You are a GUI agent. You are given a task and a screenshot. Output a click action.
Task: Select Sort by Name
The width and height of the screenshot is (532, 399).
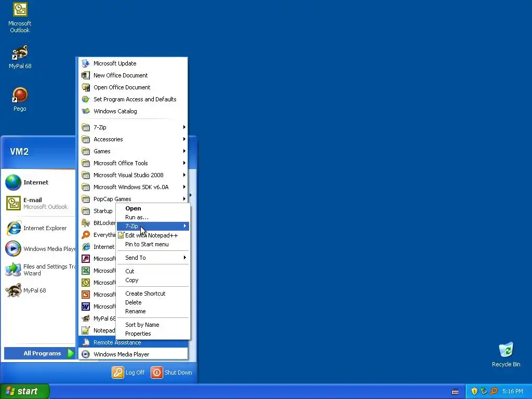[153, 325]
